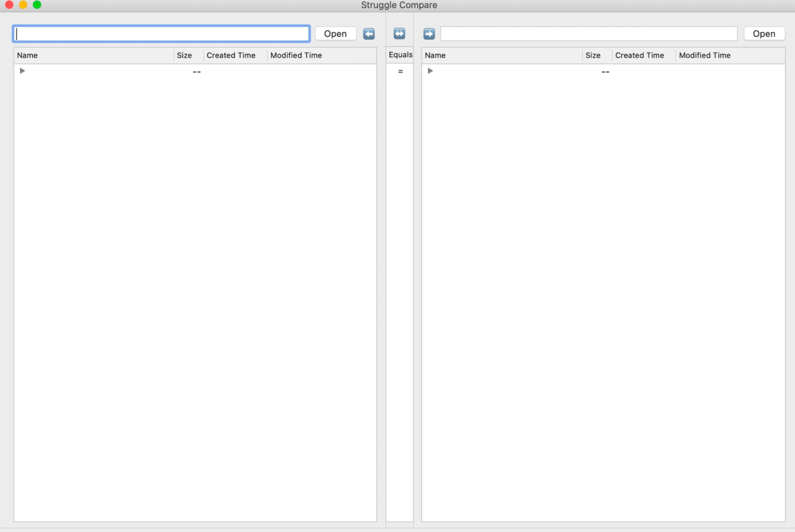Maximize the window with green button
Viewport: 795px width, 532px height.
tap(37, 5)
